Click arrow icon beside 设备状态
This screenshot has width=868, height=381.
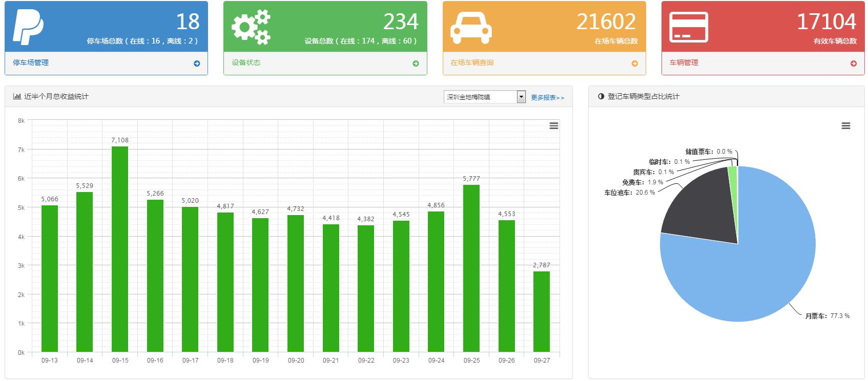point(416,63)
